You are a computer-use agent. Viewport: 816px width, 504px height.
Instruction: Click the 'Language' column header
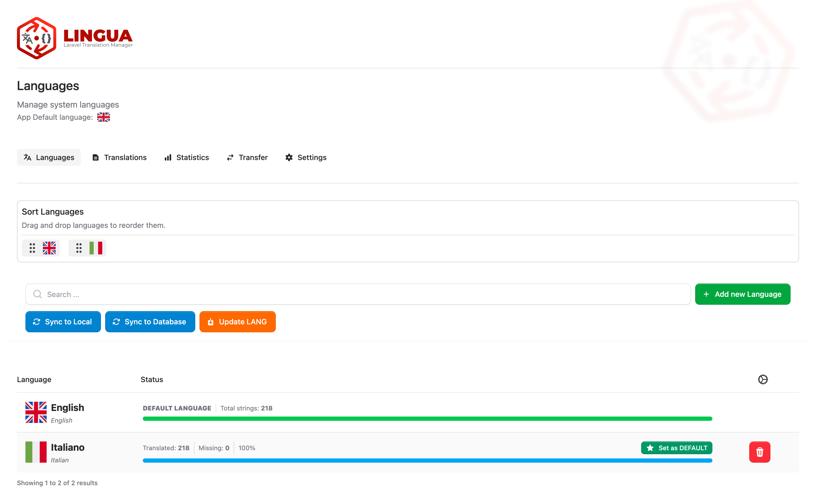coord(34,379)
